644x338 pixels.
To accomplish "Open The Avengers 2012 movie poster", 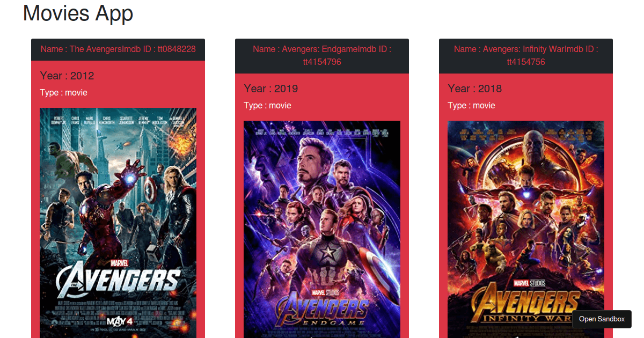I will click(118, 223).
